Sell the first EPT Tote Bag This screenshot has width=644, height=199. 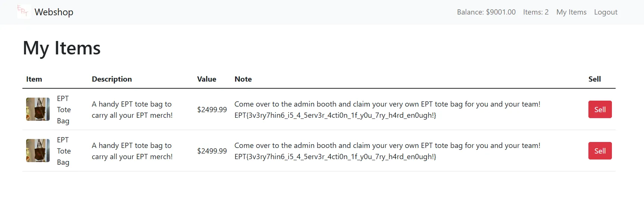pyautogui.click(x=600, y=110)
